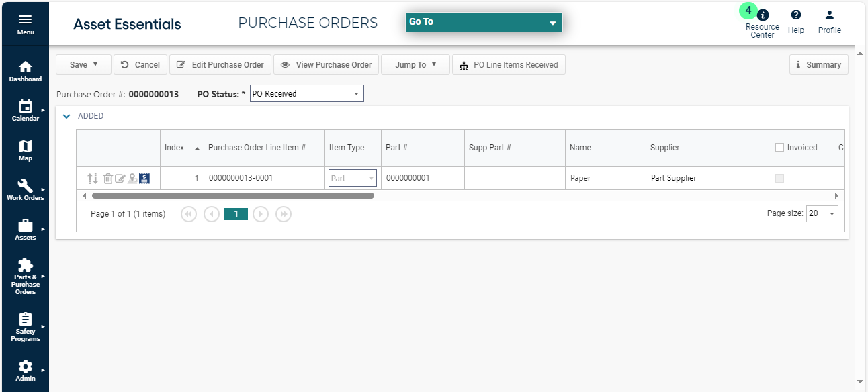Viewport: 868px width, 392px height.
Task: Go to previous page of line items
Action: (212, 214)
